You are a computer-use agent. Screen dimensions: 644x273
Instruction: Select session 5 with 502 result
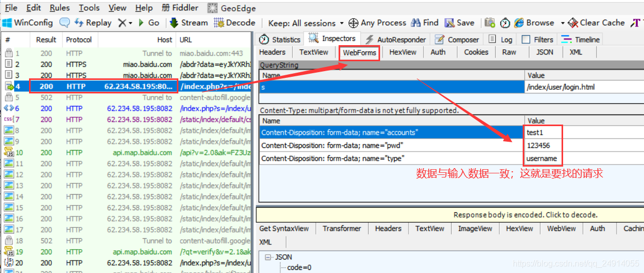point(127,98)
